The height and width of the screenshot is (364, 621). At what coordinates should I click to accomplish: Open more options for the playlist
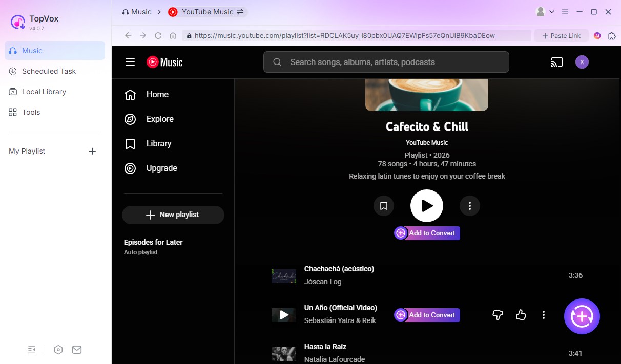click(469, 205)
